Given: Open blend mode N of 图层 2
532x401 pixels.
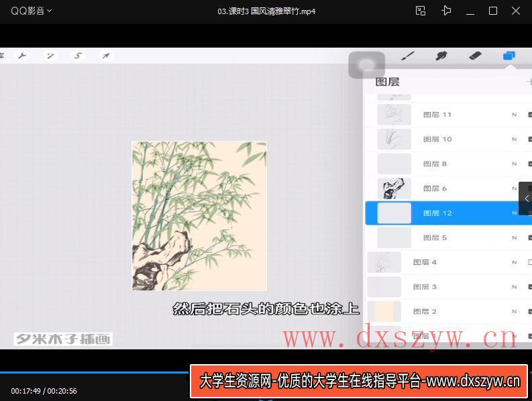Looking at the screenshot, I should [x=515, y=311].
